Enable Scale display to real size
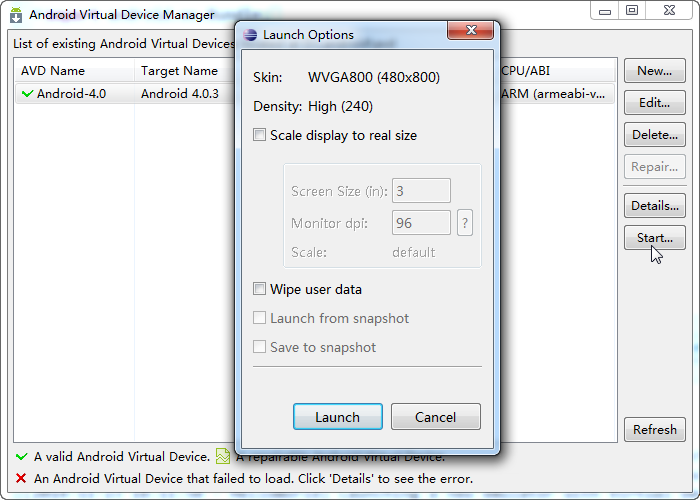 tap(260, 135)
